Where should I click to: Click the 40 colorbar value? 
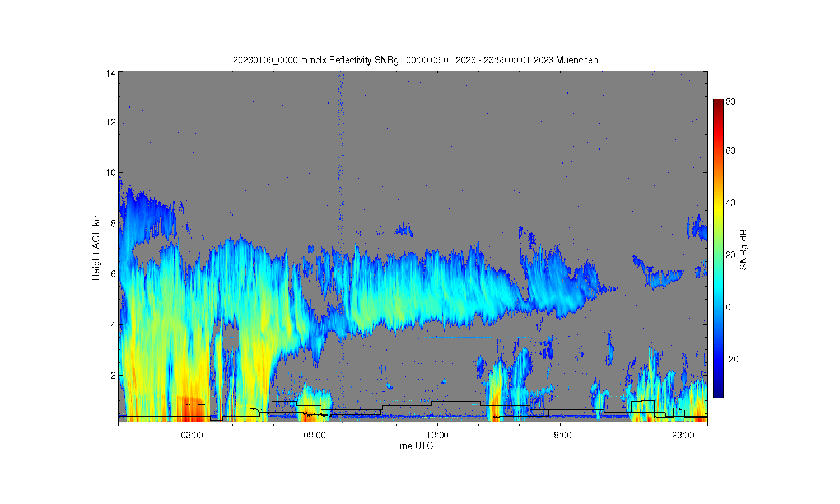731,203
